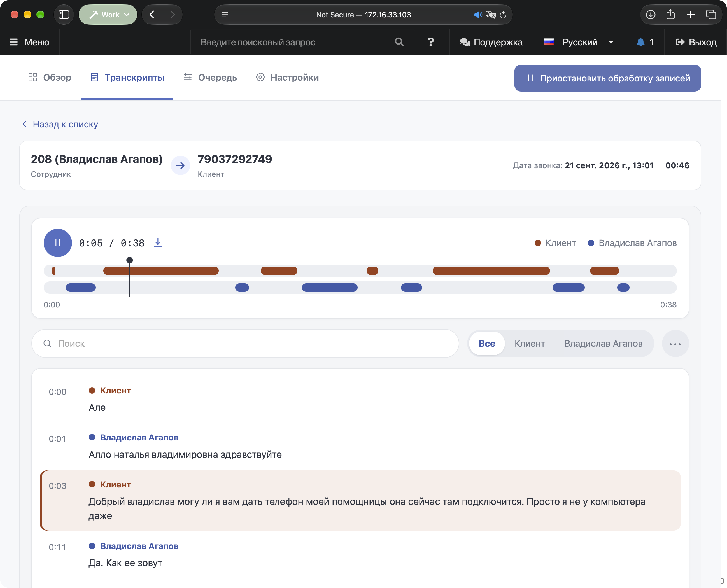Image resolution: width=727 pixels, height=588 pixels.
Task: Open the three-dot more options menu
Action: pyautogui.click(x=675, y=344)
